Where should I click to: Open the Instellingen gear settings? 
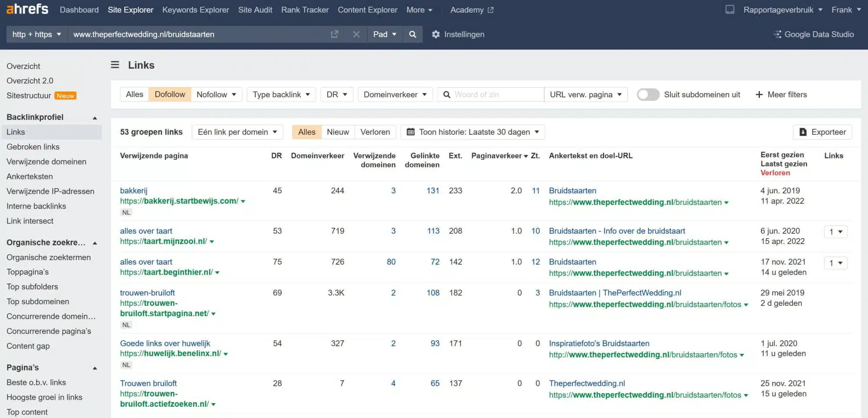coord(436,34)
